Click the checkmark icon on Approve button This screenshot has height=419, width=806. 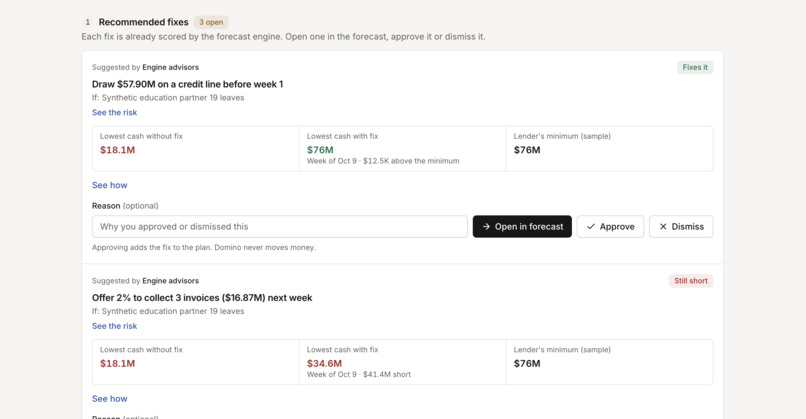coord(591,226)
